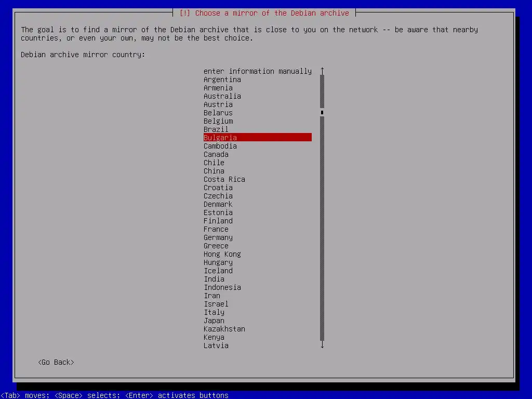Click the scrollbar position marker
Viewport: 532px width, 399px height.
click(x=322, y=113)
